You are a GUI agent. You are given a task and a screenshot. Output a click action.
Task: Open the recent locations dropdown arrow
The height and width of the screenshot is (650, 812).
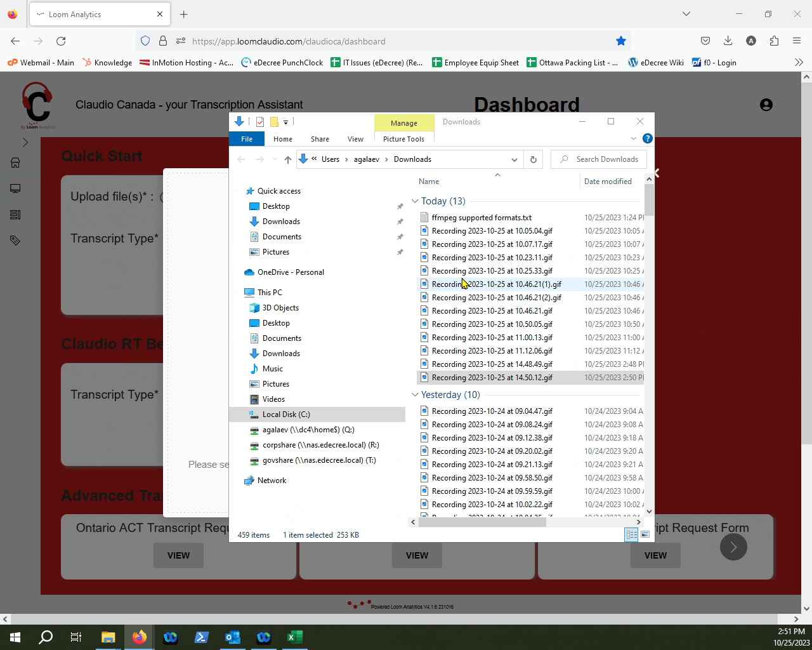275,159
